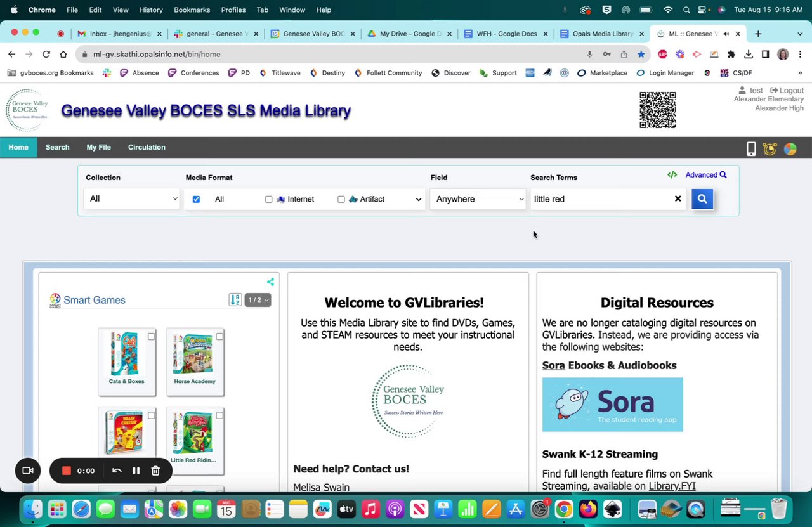Go to the Home navigation tab

click(x=18, y=148)
